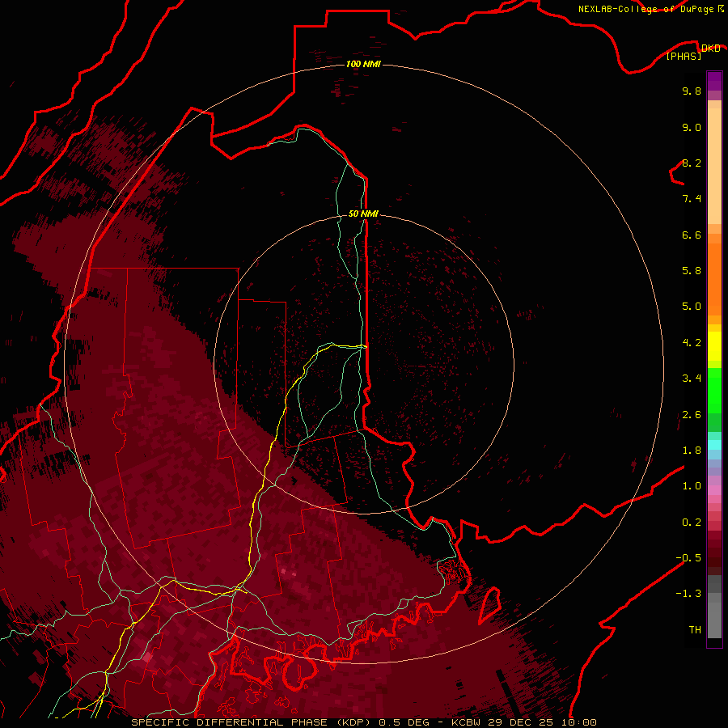The height and width of the screenshot is (728, 728).
Task: Click the 6.6 scale value
Action: pyautogui.click(x=692, y=235)
